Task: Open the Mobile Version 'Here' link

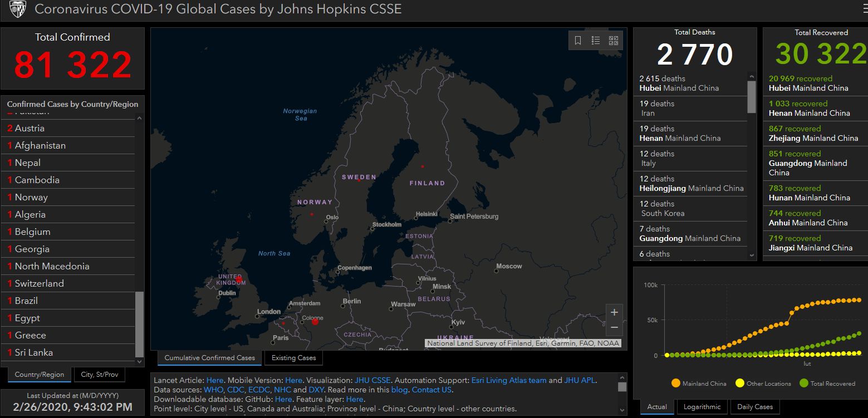Action: pos(293,380)
